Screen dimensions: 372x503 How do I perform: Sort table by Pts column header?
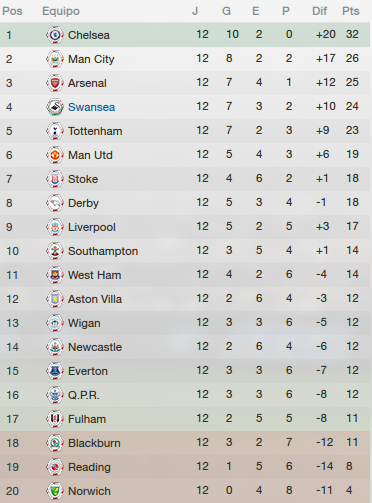pyautogui.click(x=351, y=11)
